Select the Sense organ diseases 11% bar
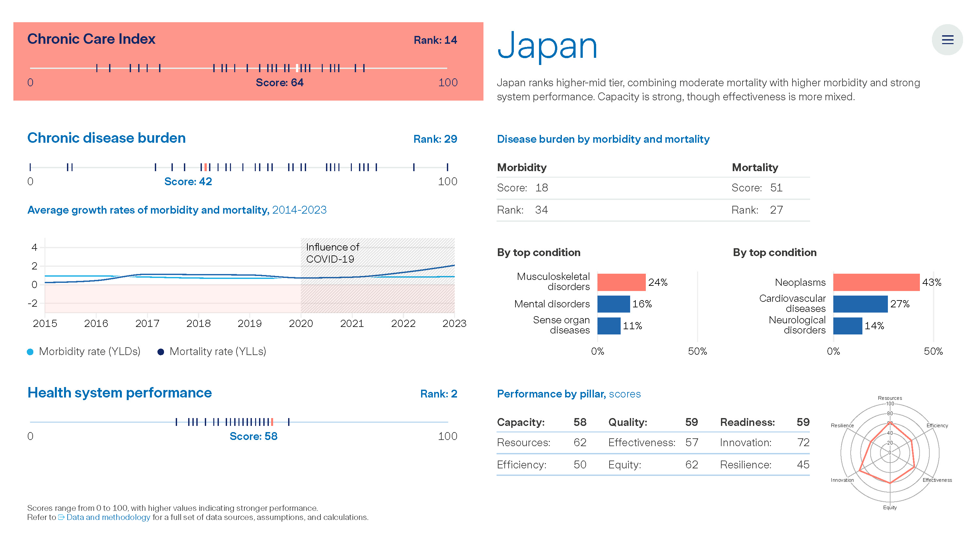The image size is (980, 551). pyautogui.click(x=609, y=326)
